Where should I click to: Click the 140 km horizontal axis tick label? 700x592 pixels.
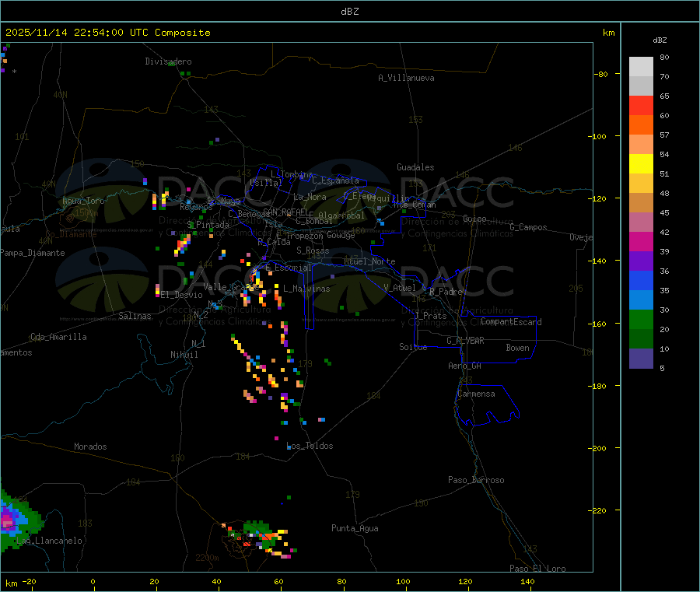(x=527, y=581)
